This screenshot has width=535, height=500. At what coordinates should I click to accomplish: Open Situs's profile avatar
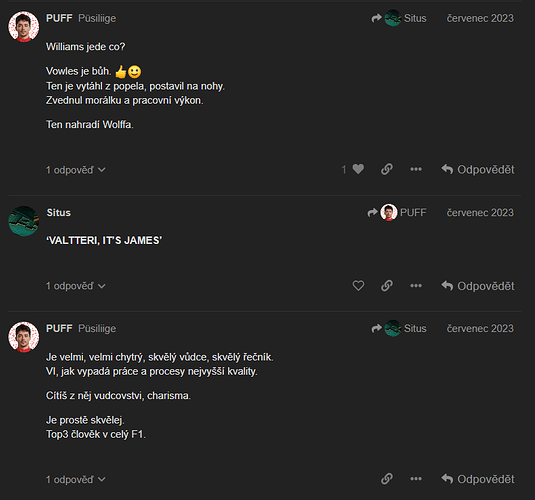24,221
